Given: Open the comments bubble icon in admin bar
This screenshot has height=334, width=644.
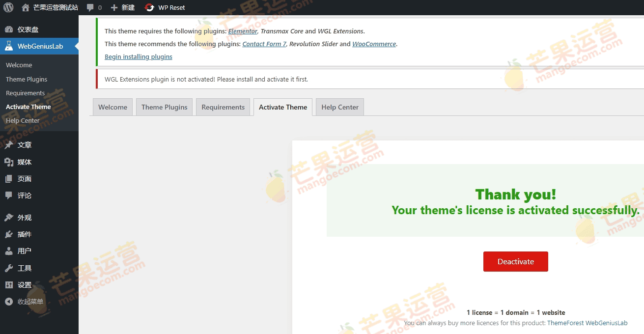Looking at the screenshot, I should [90, 7].
